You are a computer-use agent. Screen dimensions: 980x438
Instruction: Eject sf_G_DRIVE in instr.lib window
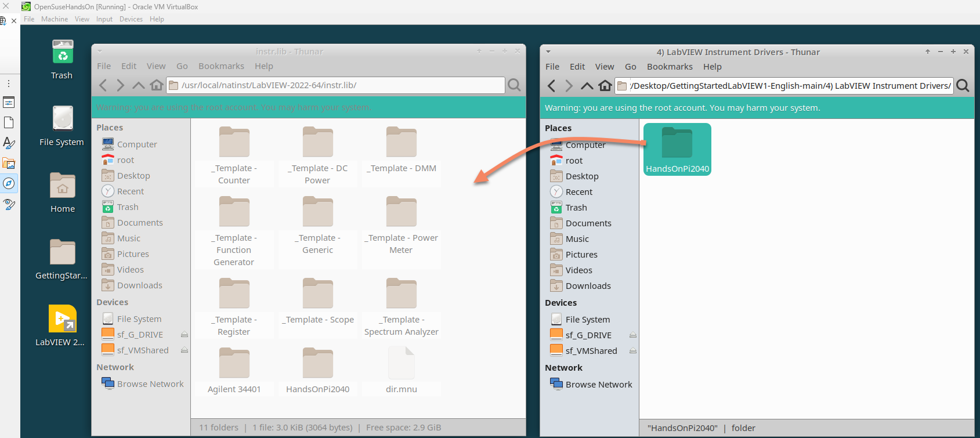(184, 335)
